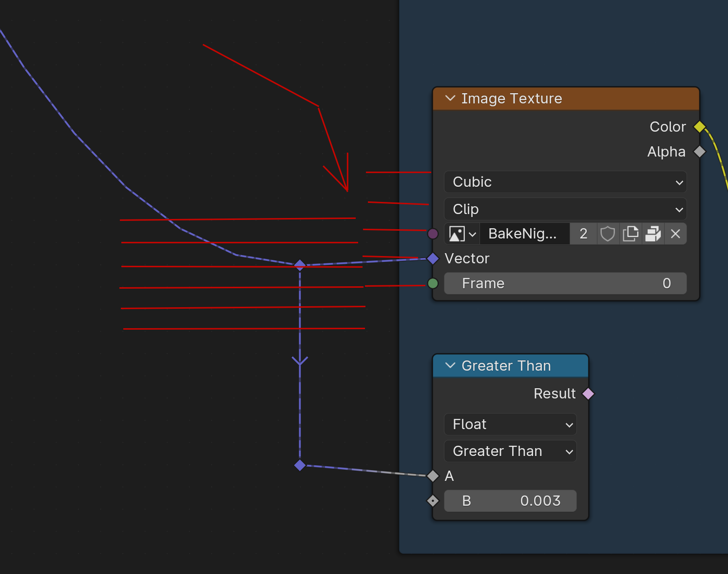This screenshot has height=574, width=728.
Task: Click the B value field showing 0.003
Action: point(510,501)
